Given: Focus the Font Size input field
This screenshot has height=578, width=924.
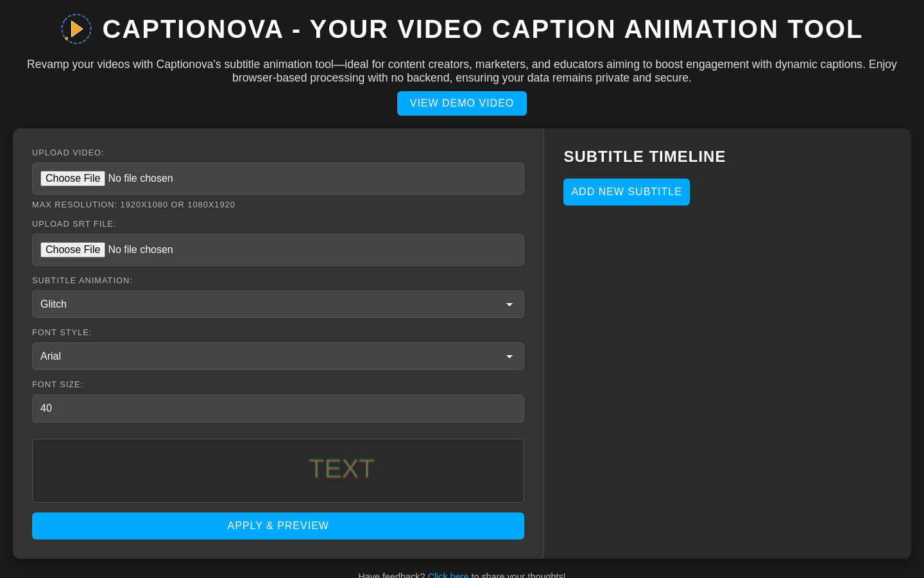Looking at the screenshot, I should click(x=278, y=408).
